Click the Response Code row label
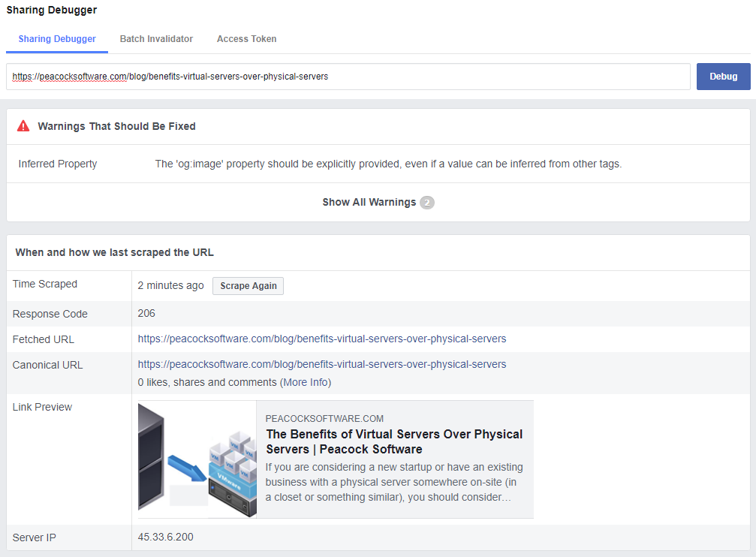 [50, 314]
